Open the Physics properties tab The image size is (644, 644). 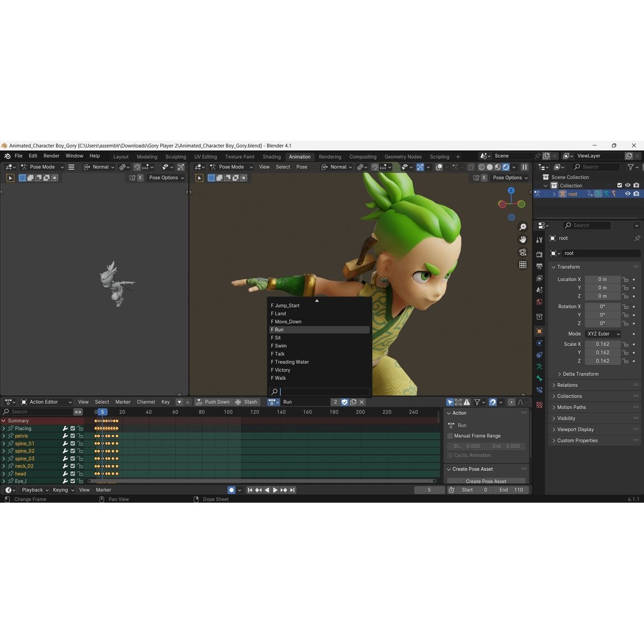pos(539,343)
